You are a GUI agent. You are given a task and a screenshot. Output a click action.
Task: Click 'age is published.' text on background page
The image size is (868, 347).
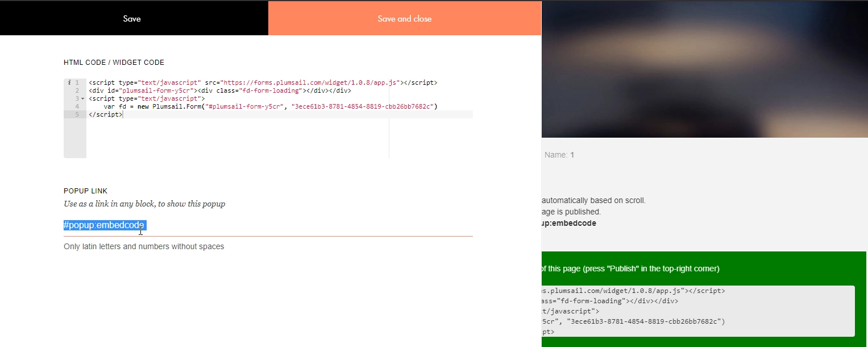[x=571, y=212]
